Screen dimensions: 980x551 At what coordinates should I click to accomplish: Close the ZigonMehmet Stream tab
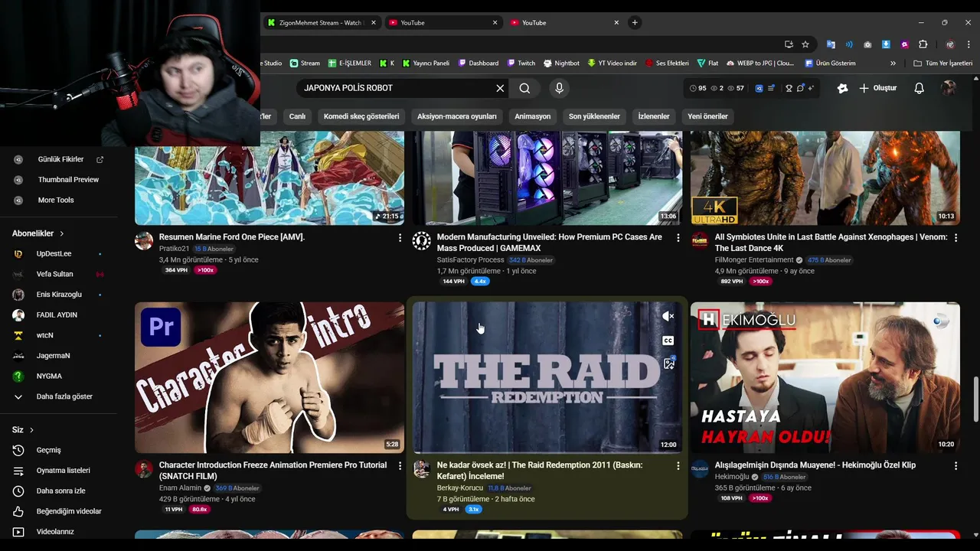[374, 23]
